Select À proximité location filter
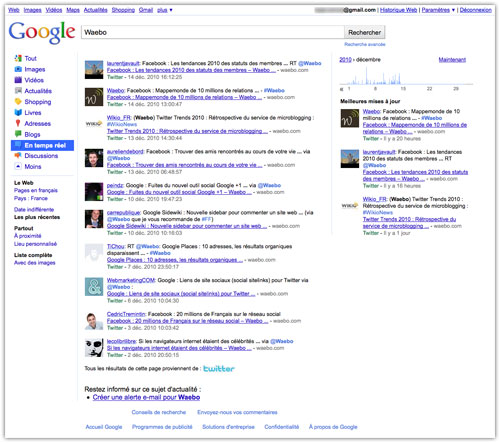The height and width of the screenshot is (443, 500). tap(28, 236)
